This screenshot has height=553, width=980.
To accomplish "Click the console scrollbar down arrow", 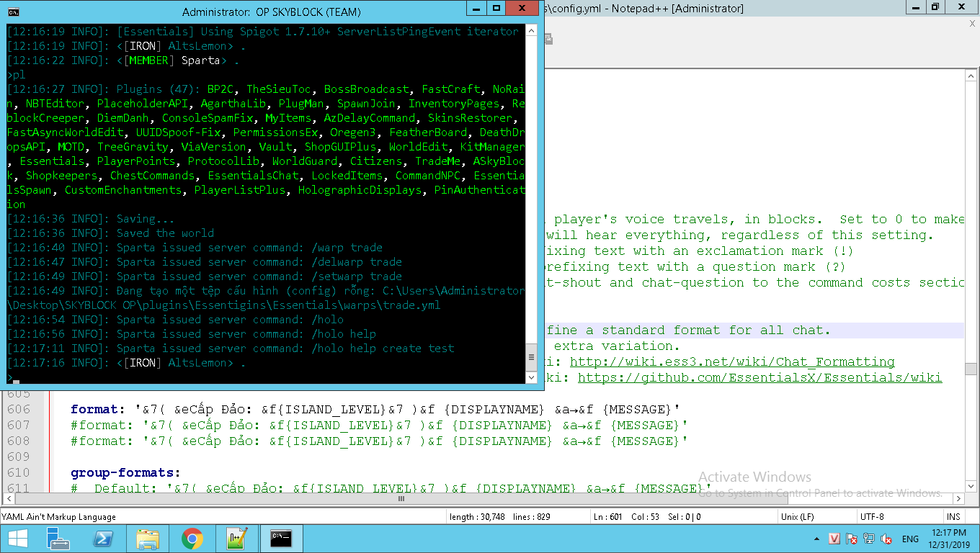I will pos(532,377).
